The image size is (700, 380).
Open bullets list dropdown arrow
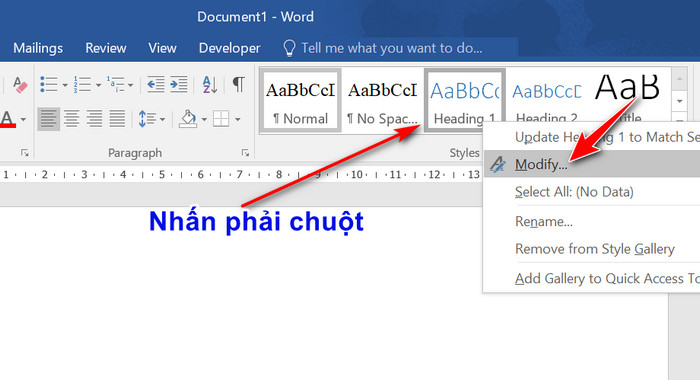click(65, 85)
